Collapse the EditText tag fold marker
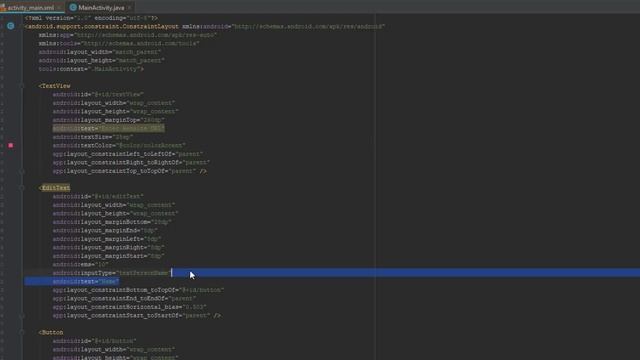The height and width of the screenshot is (360, 640). (x=22, y=188)
